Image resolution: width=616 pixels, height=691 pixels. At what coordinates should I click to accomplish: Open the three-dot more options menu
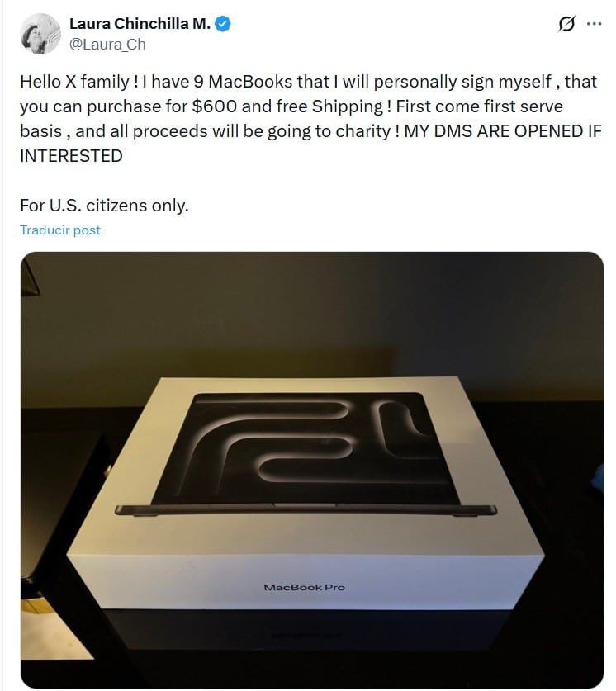pos(595,24)
